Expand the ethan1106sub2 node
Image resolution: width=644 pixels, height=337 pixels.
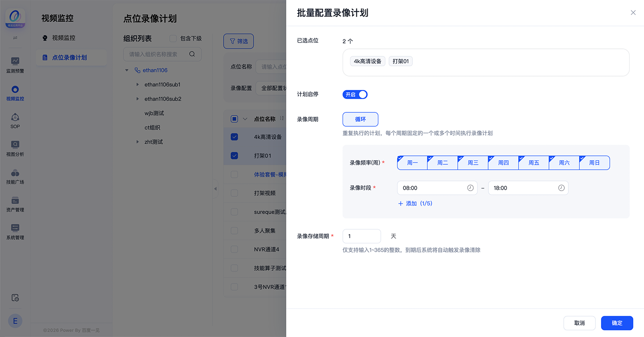(x=137, y=99)
